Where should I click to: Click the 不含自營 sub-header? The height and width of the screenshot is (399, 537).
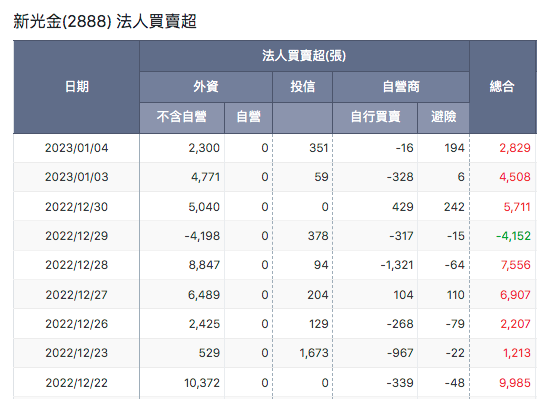pos(182,117)
